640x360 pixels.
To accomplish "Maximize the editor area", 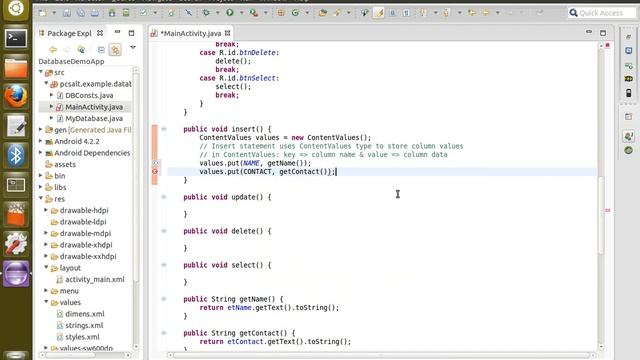I will tap(603, 33).
